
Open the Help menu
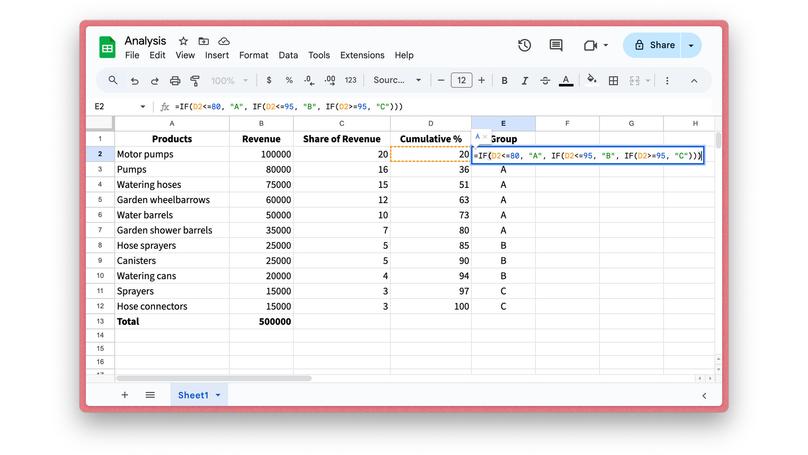point(404,55)
